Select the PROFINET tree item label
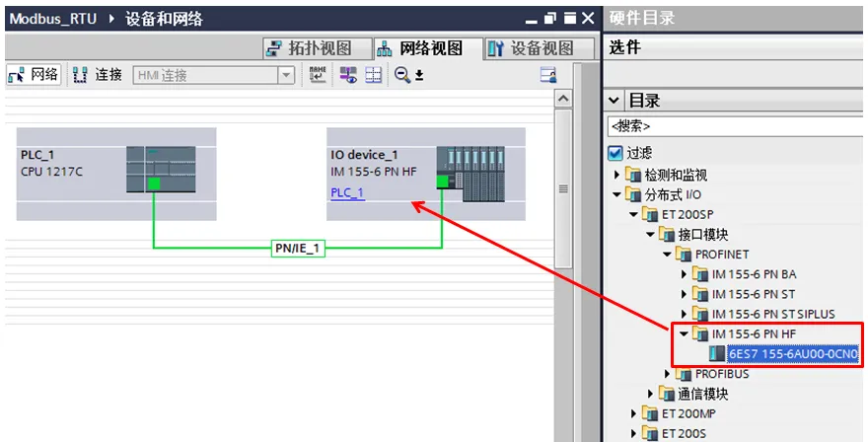The width and height of the screenshot is (868, 442). pos(722,255)
